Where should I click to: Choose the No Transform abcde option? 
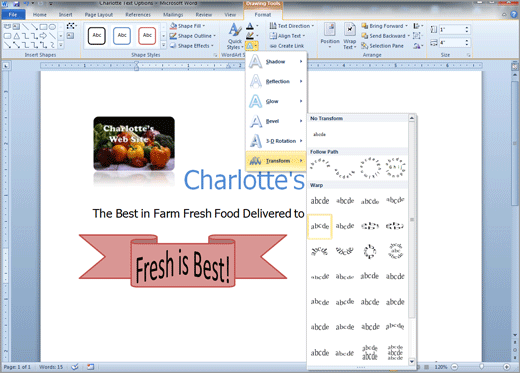(319, 134)
